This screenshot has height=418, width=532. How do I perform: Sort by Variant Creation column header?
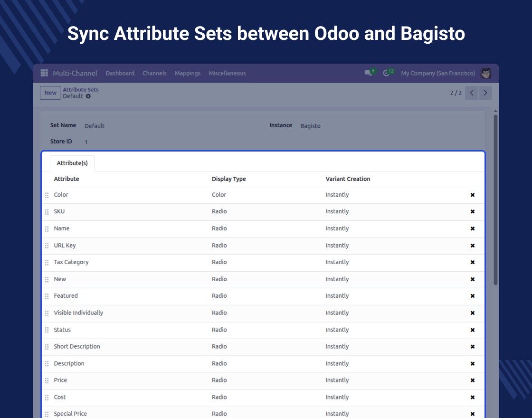[348, 179]
